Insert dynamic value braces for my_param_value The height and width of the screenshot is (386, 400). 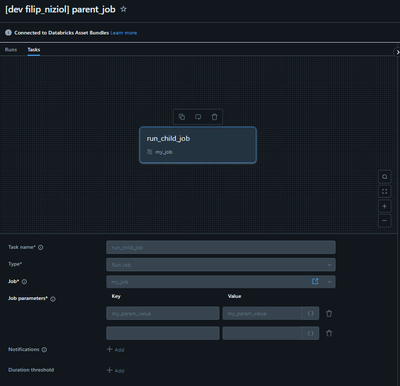(x=311, y=313)
